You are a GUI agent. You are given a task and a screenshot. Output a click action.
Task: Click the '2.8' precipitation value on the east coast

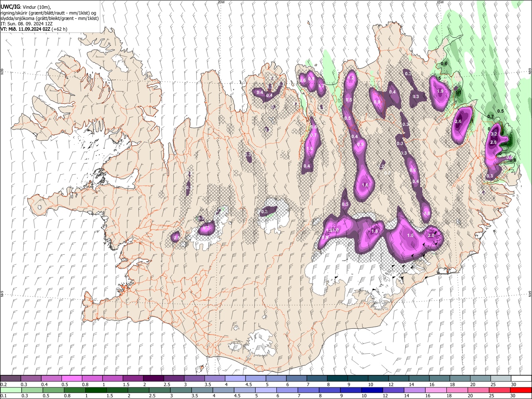click(x=493, y=142)
